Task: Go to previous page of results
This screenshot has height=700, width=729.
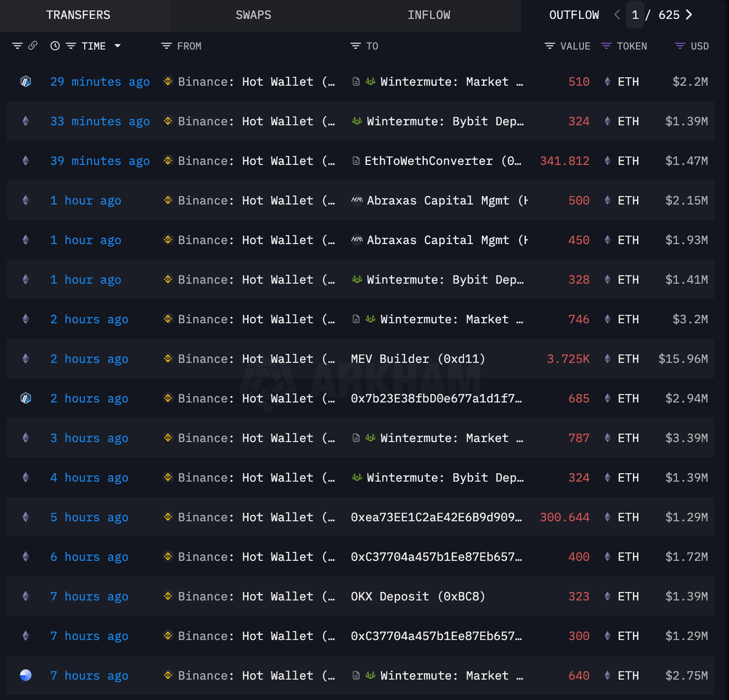Action: click(x=617, y=15)
